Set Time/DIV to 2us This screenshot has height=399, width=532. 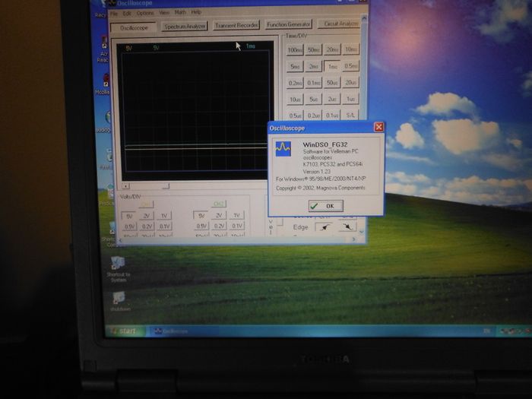(x=332, y=99)
